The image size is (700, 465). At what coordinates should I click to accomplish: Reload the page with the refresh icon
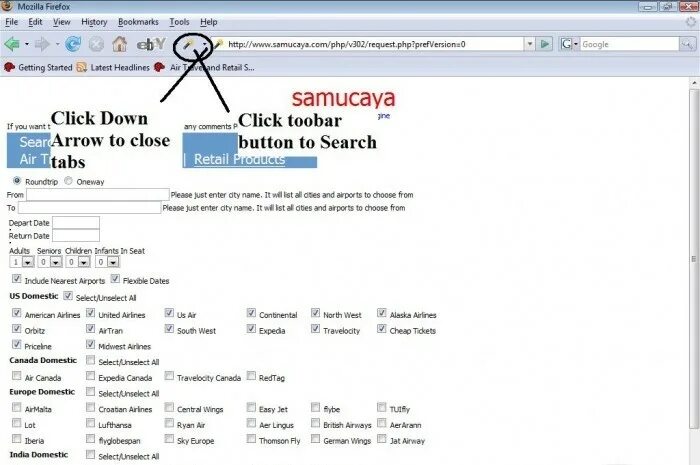point(73,44)
